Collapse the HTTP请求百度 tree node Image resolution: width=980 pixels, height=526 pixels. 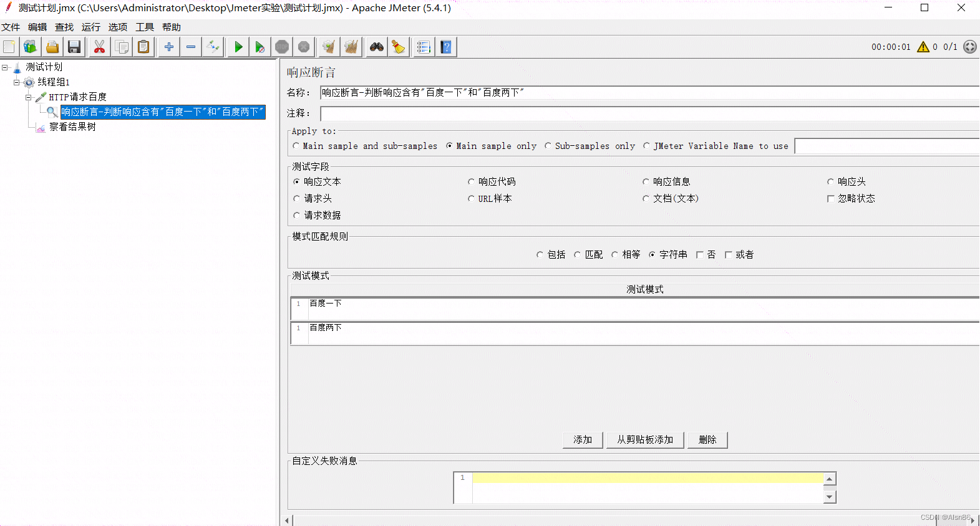29,97
